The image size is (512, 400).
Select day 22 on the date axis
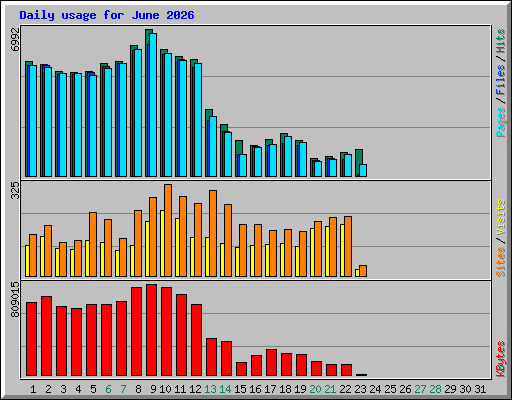click(x=345, y=389)
